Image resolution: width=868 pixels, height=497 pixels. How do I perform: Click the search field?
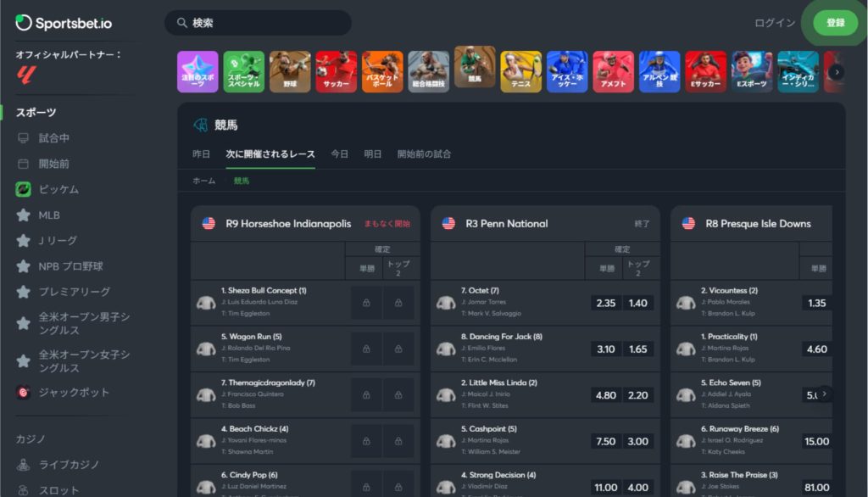point(258,23)
